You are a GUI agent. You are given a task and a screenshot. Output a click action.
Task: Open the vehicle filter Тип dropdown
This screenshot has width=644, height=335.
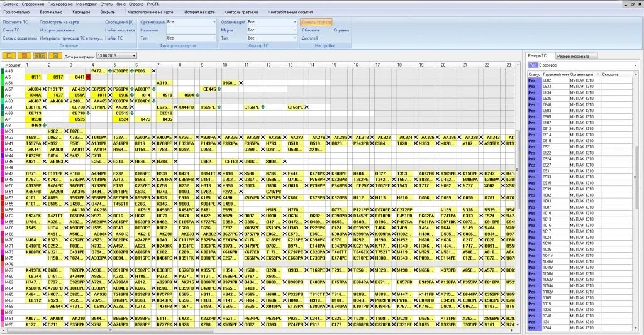(294, 38)
